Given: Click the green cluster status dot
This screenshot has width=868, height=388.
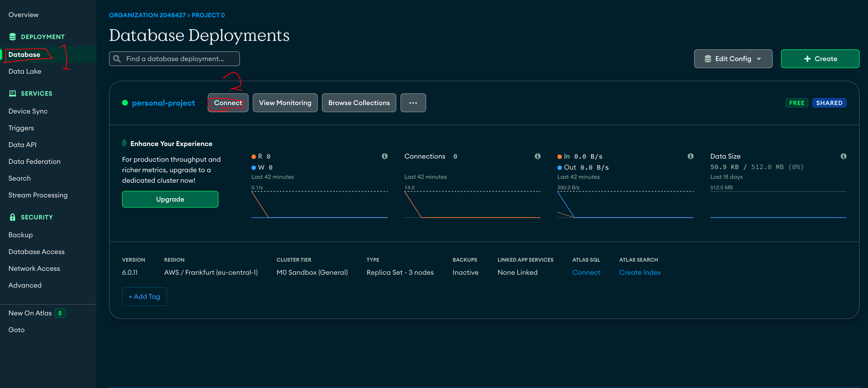Looking at the screenshot, I should click(x=125, y=103).
